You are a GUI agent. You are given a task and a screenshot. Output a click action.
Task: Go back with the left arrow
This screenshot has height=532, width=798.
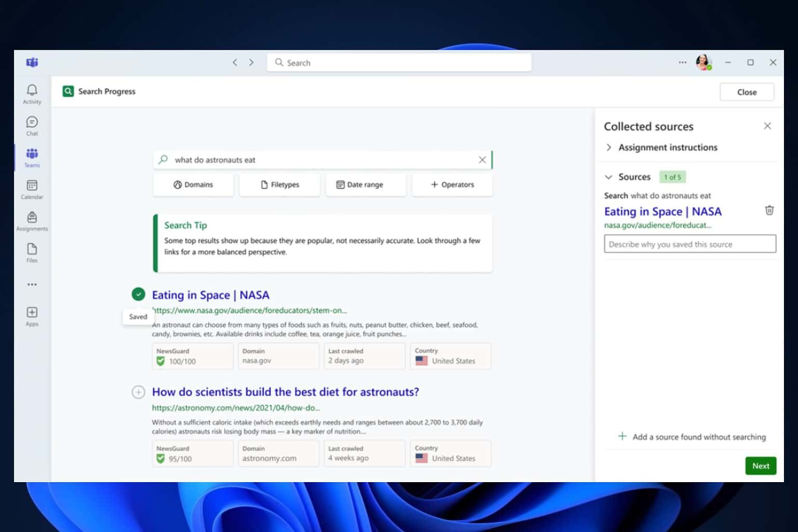(x=235, y=62)
